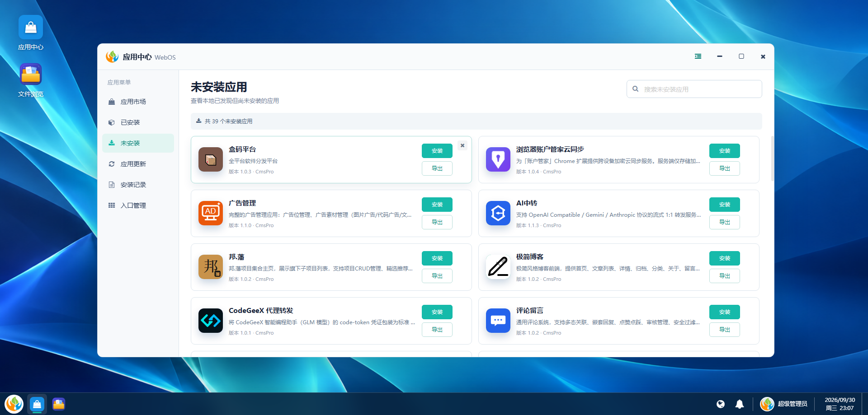Open the 安装记录 menu item
The height and width of the screenshot is (415, 868).
click(138, 185)
